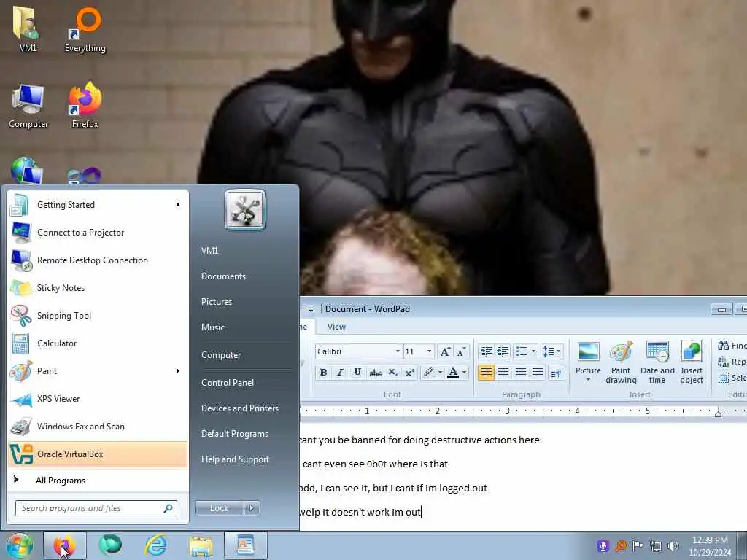Screen dimensions: 747x560
Task: Open highlight color dropdown arrow
Action: (440, 373)
